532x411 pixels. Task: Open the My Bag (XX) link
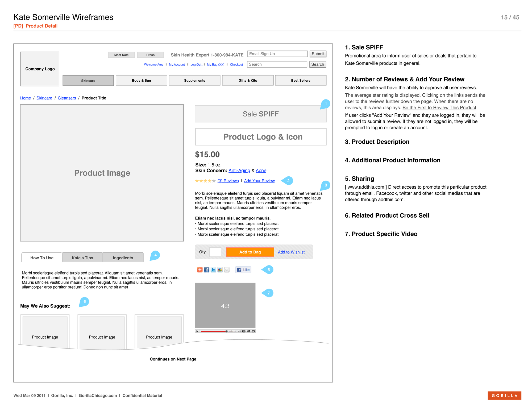click(216, 65)
